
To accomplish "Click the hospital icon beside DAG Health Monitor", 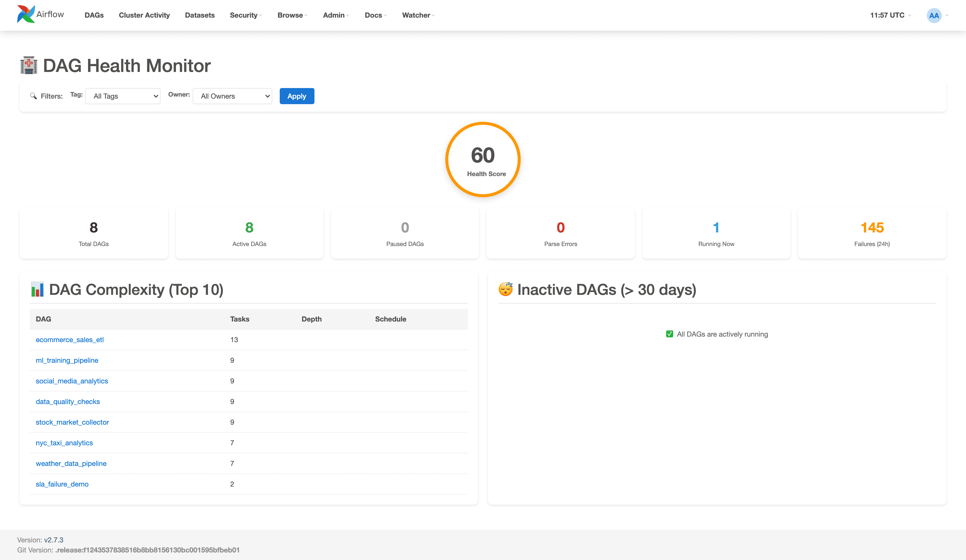I will tap(29, 65).
